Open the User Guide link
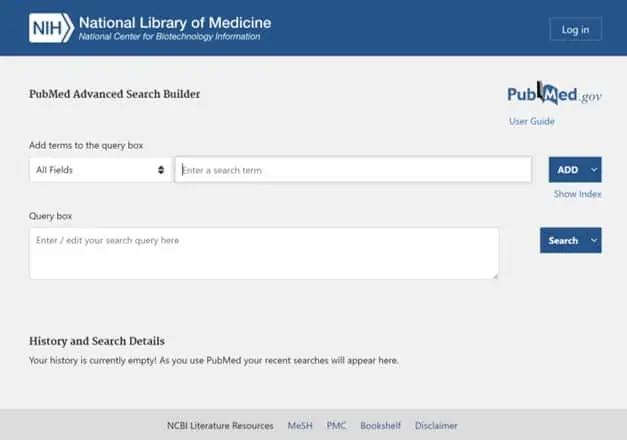 [x=532, y=122]
